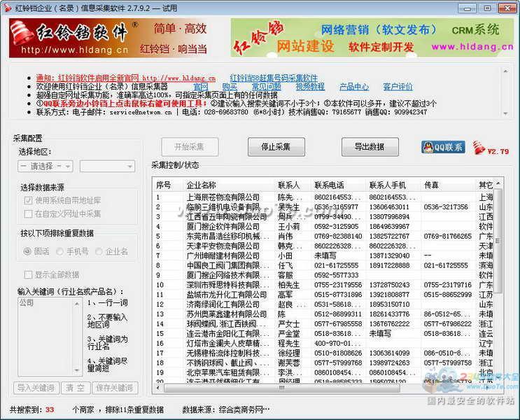Image resolution: width=520 pixels, height=420 pixels.
Task: Click the 33 search count in status bar
Action: click(50, 409)
